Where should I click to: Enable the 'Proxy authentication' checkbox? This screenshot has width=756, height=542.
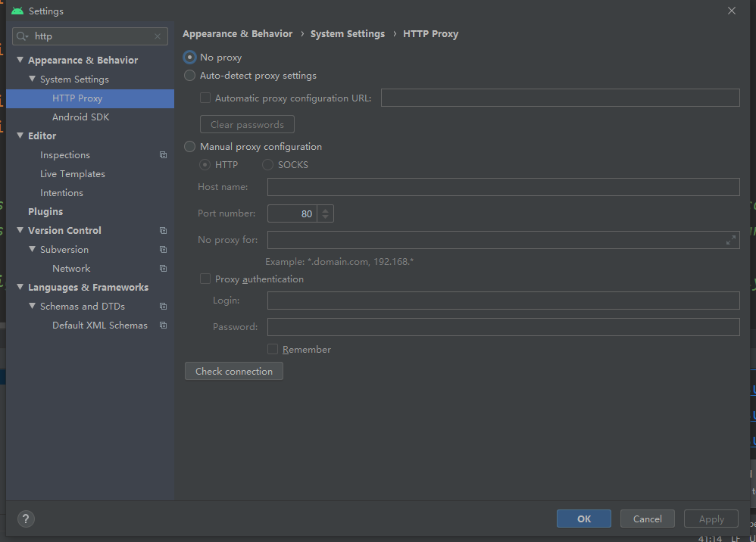coord(205,279)
